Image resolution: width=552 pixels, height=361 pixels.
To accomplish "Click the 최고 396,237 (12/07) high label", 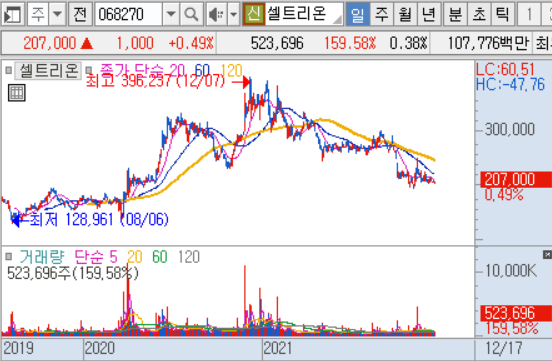I will 155,82.
